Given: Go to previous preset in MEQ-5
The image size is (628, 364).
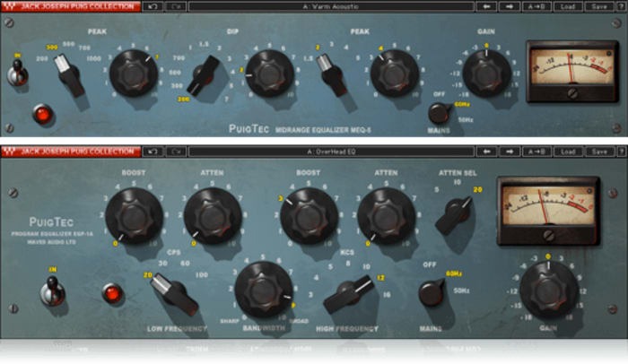Looking at the screenshot, I should [x=486, y=6].
